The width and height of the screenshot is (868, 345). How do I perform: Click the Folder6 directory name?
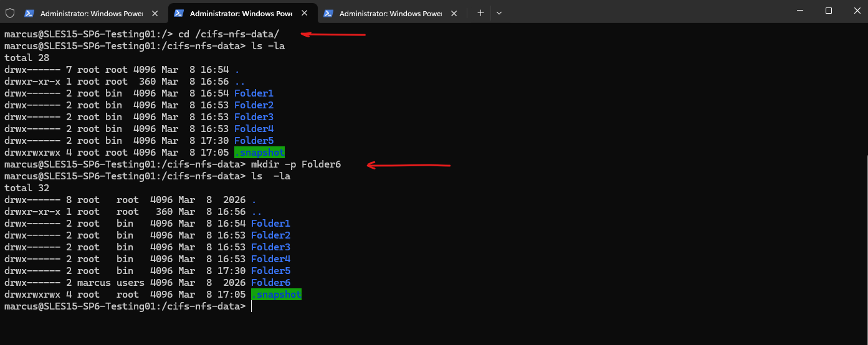point(271,283)
